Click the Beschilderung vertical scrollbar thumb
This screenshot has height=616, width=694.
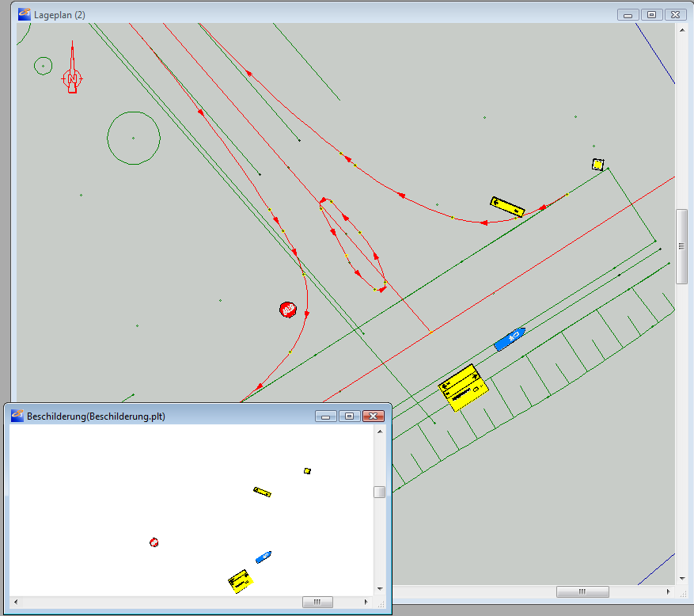(379, 492)
